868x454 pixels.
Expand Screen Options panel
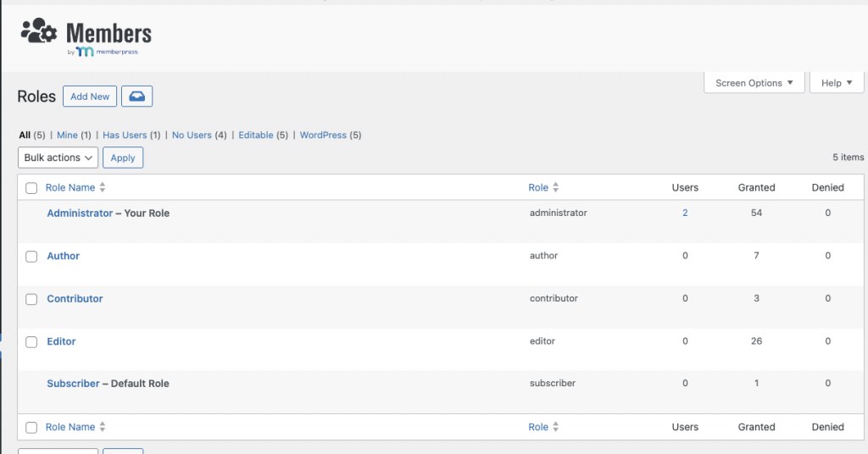click(754, 83)
